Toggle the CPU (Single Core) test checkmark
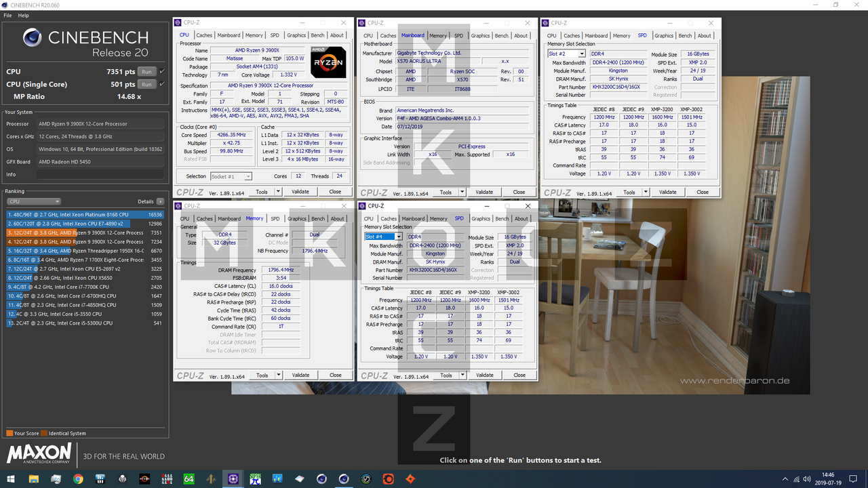Viewport: 868px width, 488px height. [x=162, y=84]
